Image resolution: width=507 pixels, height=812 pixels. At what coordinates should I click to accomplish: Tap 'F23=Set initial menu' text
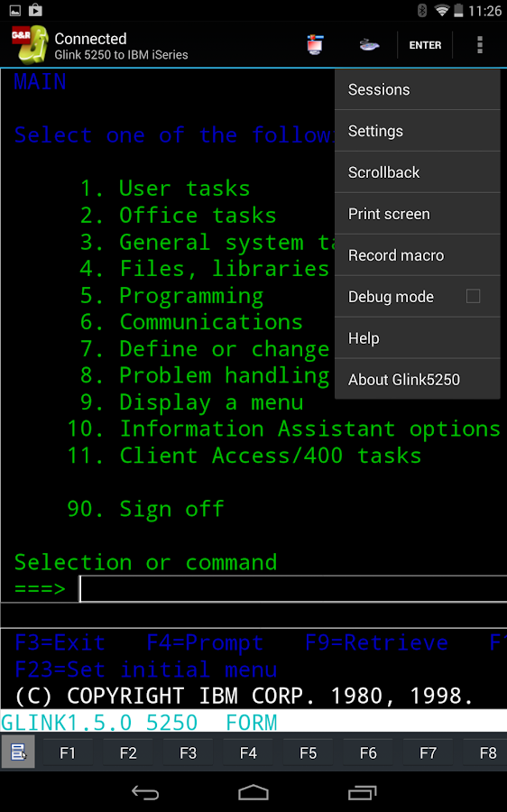click(x=146, y=669)
